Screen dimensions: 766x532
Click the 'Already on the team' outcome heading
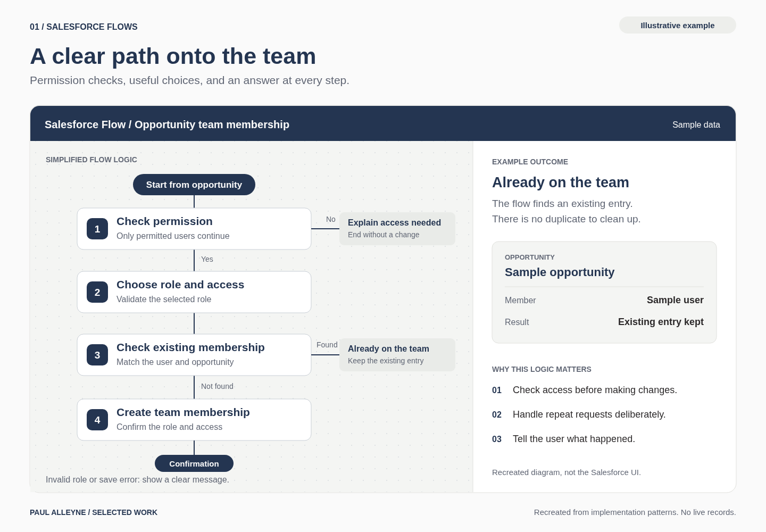[561, 182]
